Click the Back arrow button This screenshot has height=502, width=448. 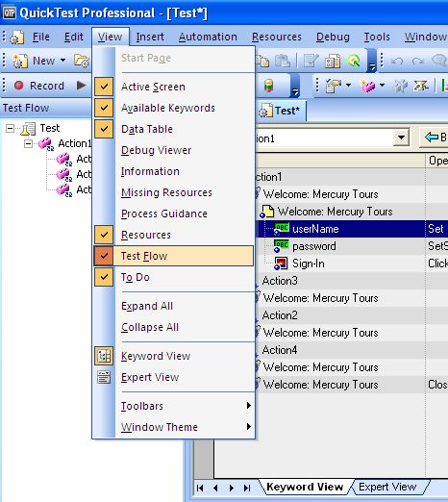(x=434, y=138)
